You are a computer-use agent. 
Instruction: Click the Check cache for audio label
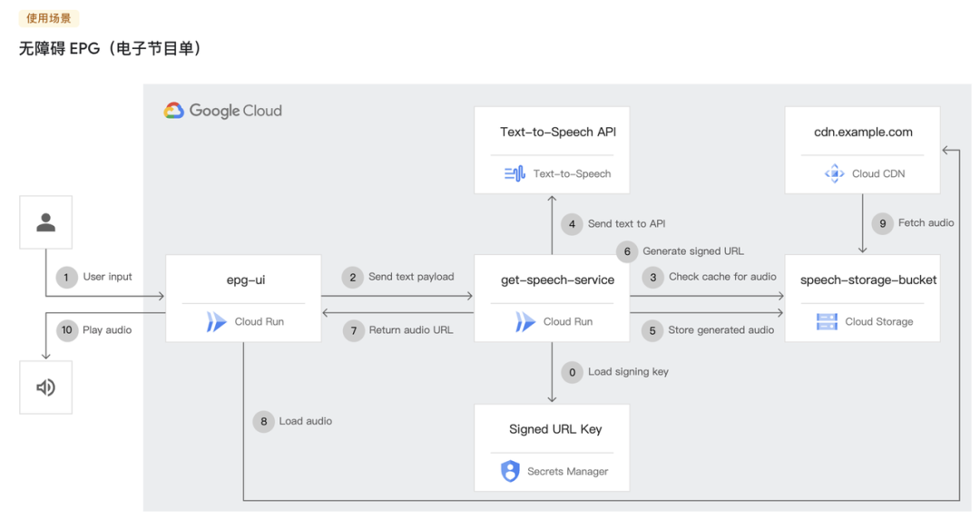[722, 277]
